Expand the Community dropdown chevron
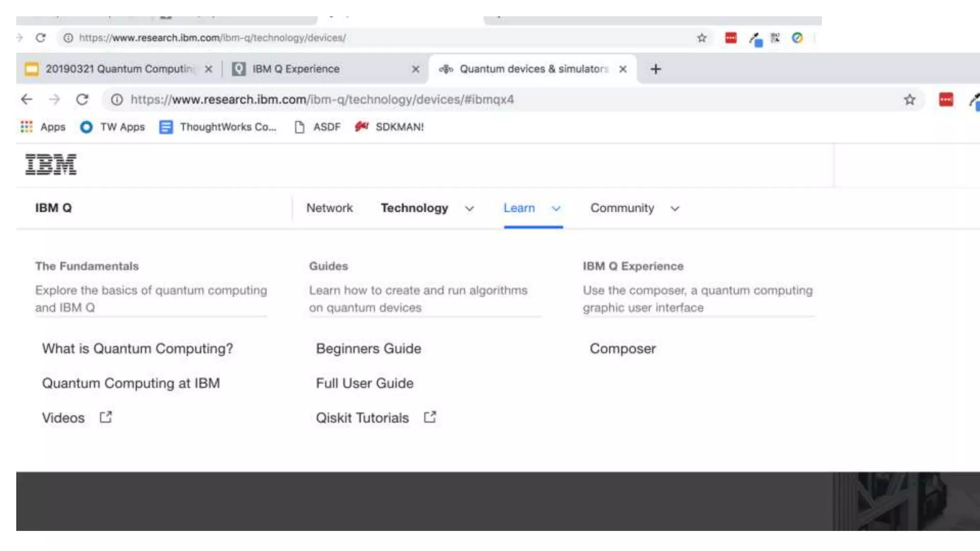 [x=675, y=209]
